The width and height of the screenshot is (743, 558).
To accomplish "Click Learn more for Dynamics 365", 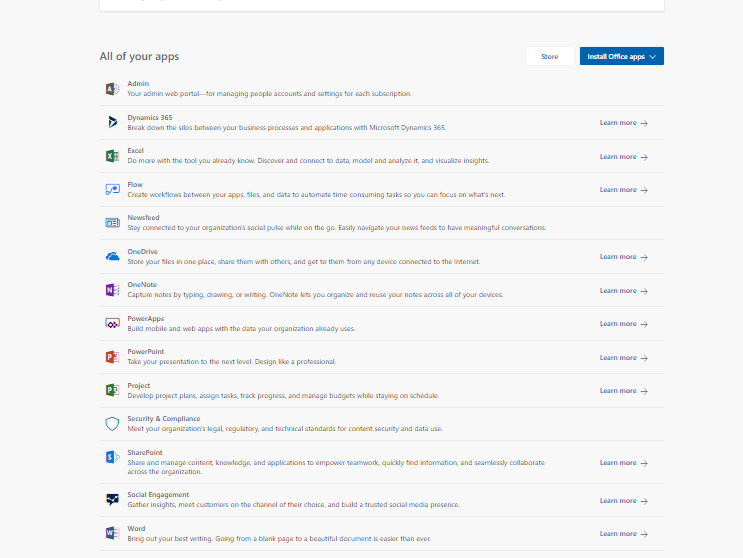I will coord(624,123).
